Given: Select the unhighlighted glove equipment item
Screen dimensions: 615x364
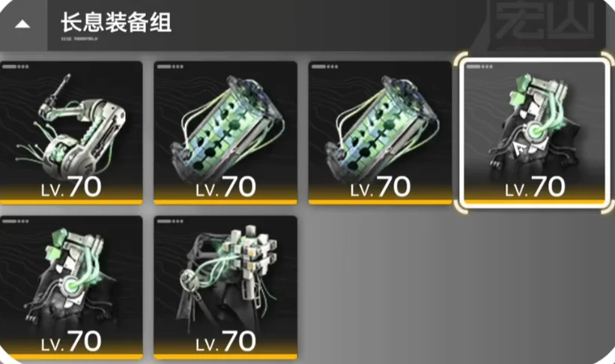Looking at the screenshot, I should click(71, 288).
